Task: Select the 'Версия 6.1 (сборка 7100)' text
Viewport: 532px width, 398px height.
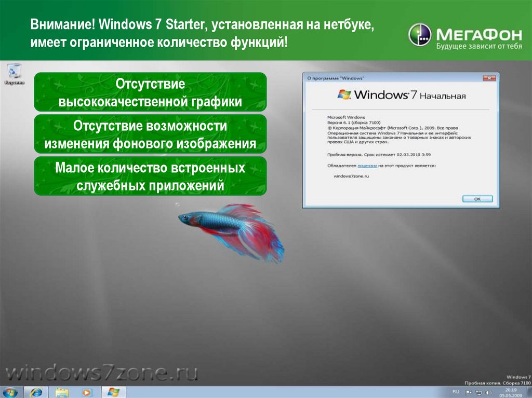Action: 354,123
